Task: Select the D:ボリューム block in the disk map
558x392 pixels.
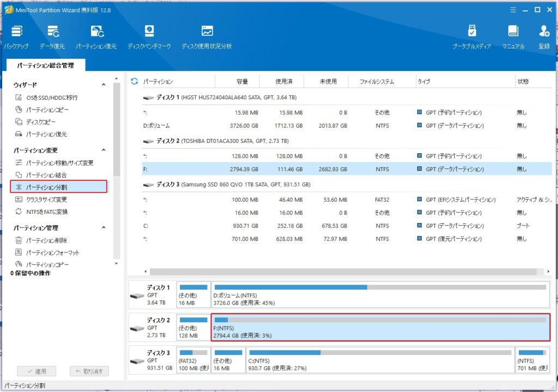Action: click(380, 296)
